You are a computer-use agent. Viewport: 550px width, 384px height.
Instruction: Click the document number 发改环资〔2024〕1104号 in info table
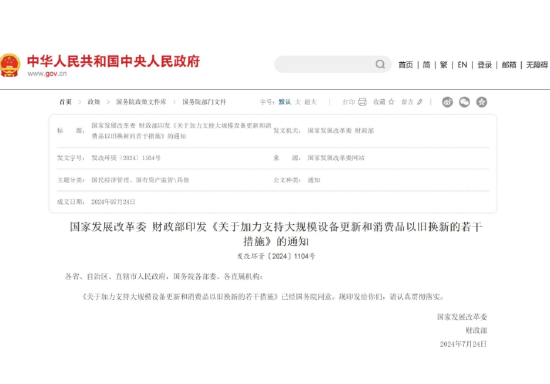tap(126, 158)
